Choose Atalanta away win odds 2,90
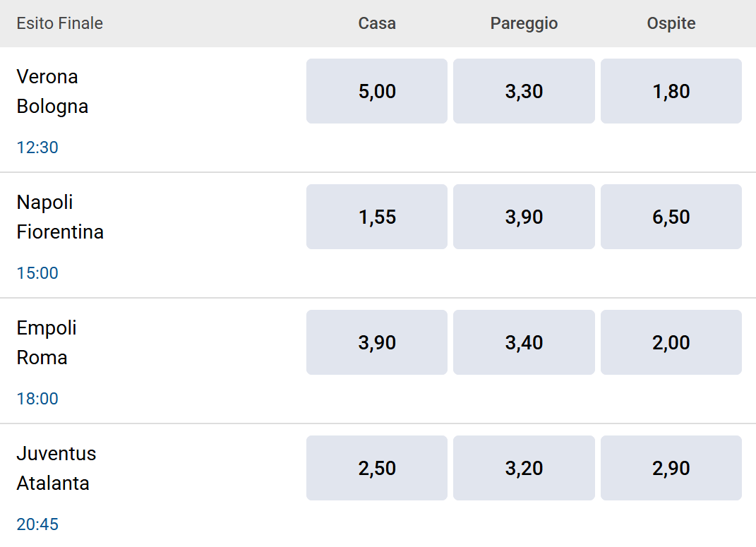 point(671,468)
